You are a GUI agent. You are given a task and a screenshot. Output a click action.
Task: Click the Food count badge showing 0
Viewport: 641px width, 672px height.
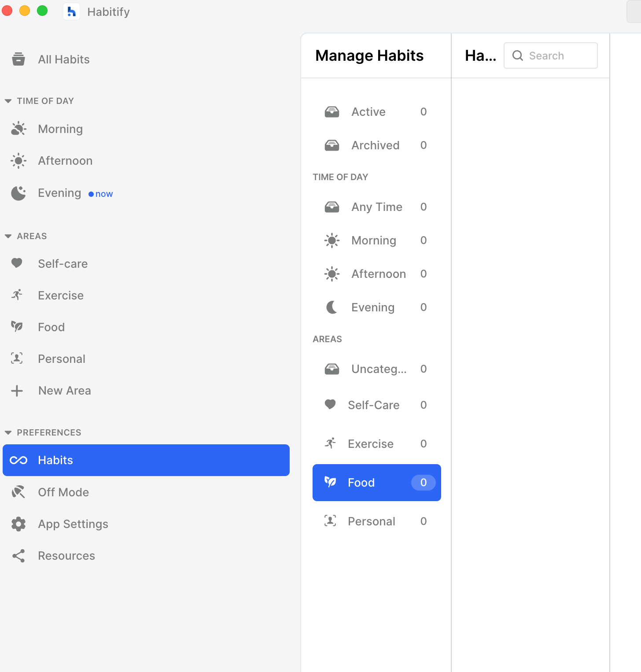[x=424, y=483]
